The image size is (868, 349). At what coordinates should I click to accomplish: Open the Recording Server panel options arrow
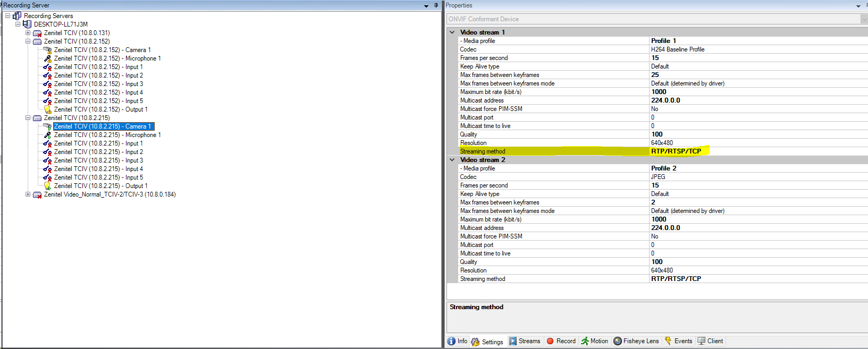click(x=426, y=6)
